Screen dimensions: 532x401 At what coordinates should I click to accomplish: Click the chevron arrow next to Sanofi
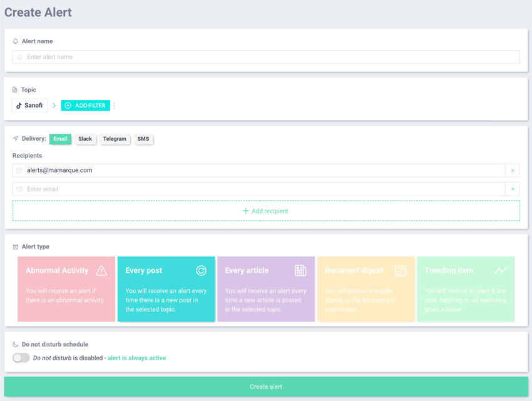point(54,106)
